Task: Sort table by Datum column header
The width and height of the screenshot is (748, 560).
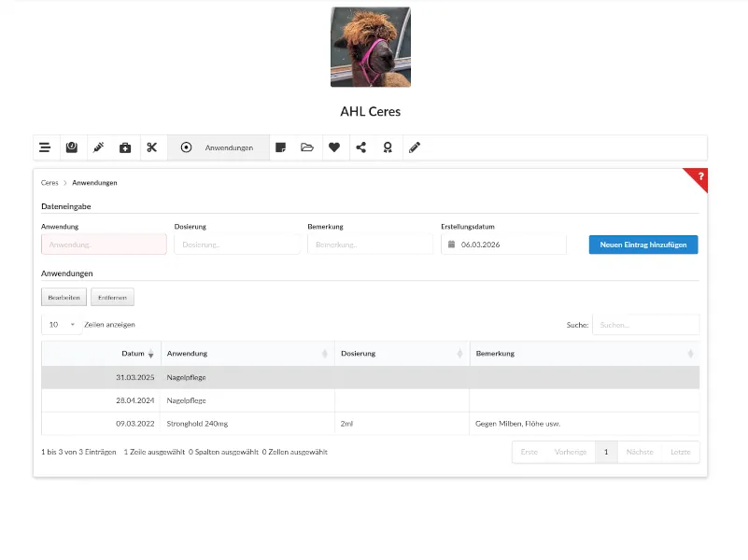Action: click(x=134, y=354)
